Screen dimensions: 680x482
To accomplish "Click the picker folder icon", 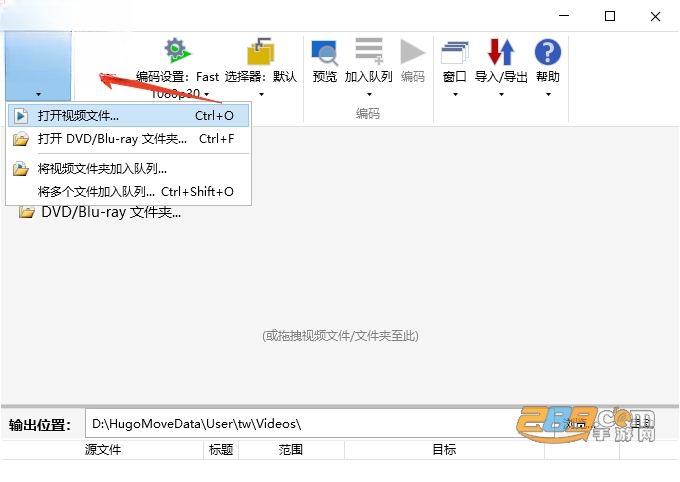I will pos(261,51).
